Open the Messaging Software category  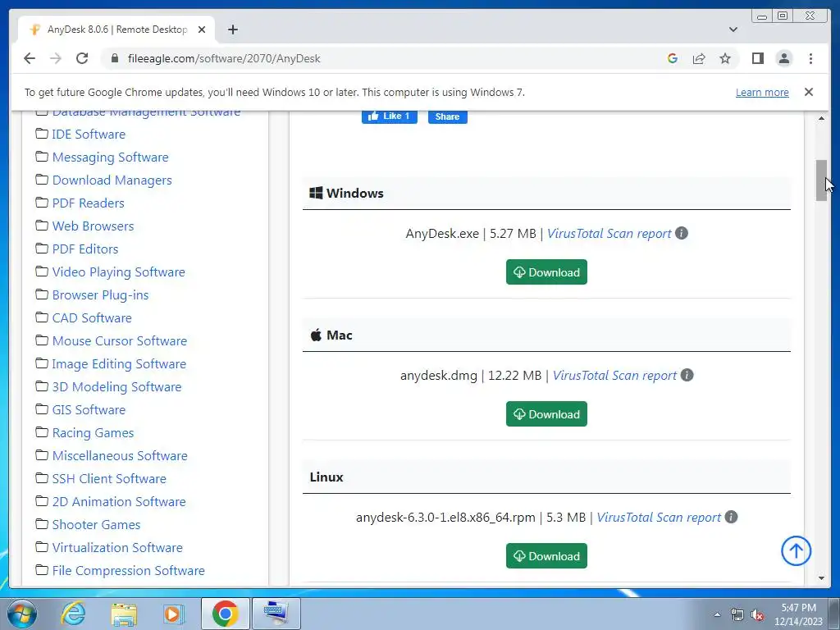pyautogui.click(x=110, y=157)
